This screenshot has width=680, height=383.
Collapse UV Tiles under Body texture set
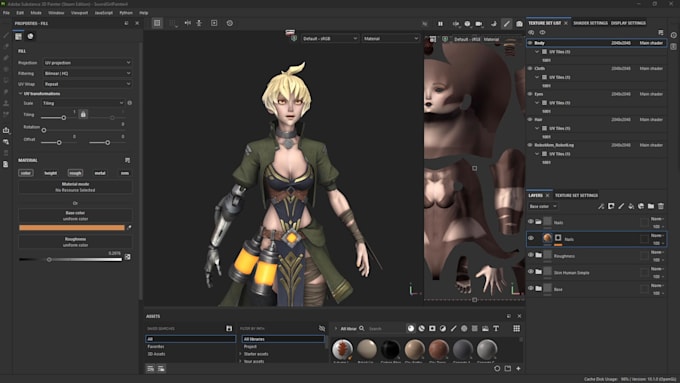coord(537,52)
